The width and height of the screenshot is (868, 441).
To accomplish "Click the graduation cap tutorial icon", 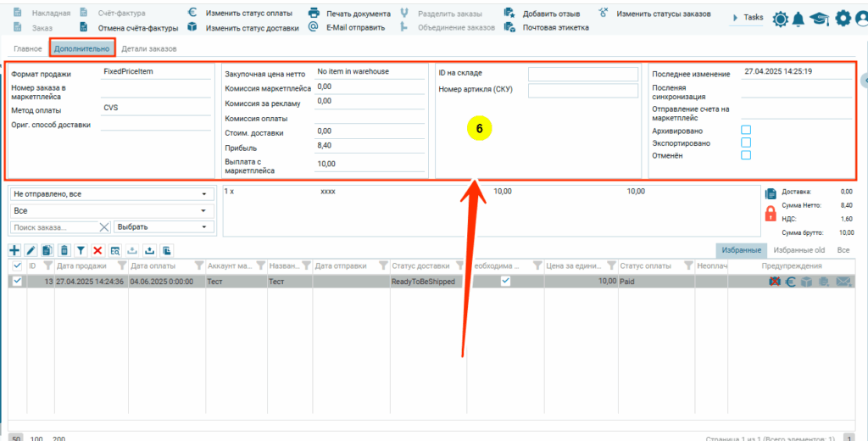I will 819,19.
